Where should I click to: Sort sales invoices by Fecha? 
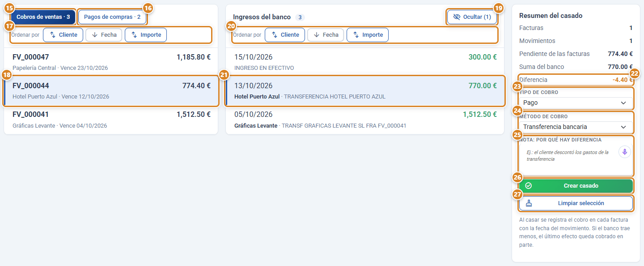pyautogui.click(x=104, y=35)
